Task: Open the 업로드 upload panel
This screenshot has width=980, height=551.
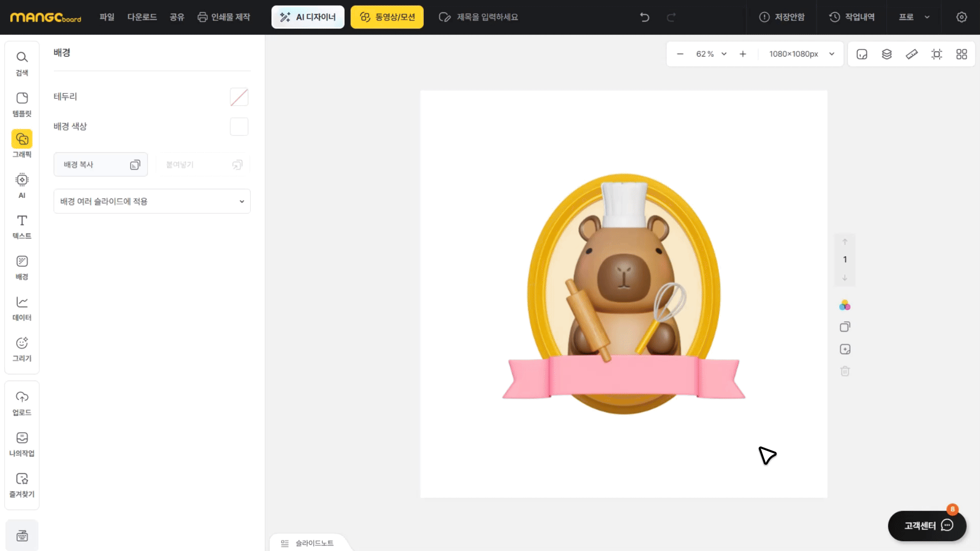Action: pyautogui.click(x=22, y=403)
